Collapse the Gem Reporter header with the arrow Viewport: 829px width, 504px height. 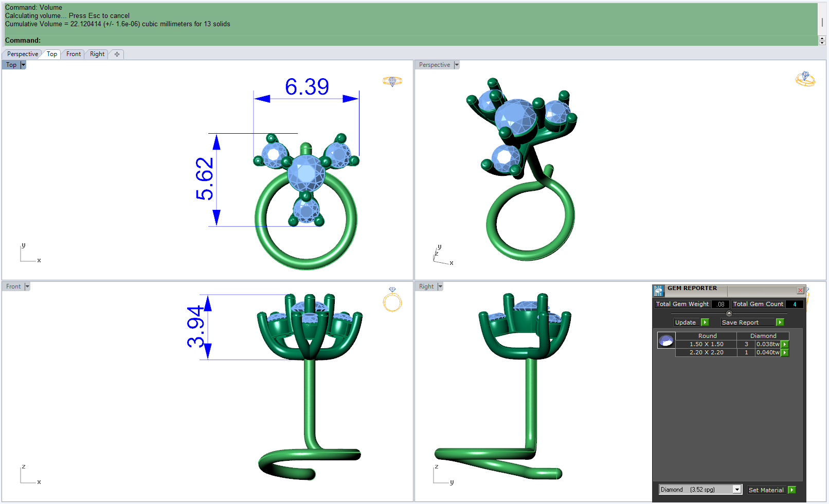pos(729,313)
